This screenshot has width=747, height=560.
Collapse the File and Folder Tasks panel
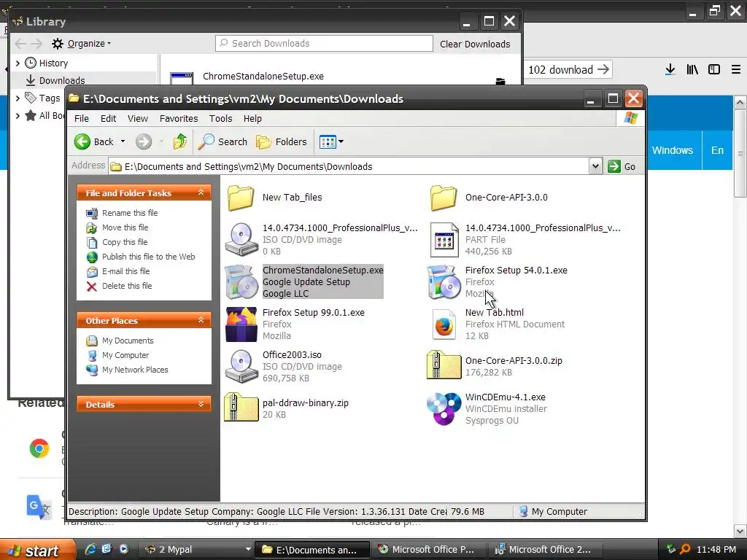click(201, 192)
